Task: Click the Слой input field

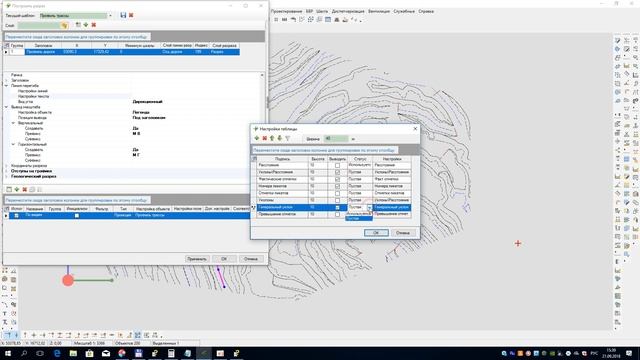Action: click(x=39, y=25)
